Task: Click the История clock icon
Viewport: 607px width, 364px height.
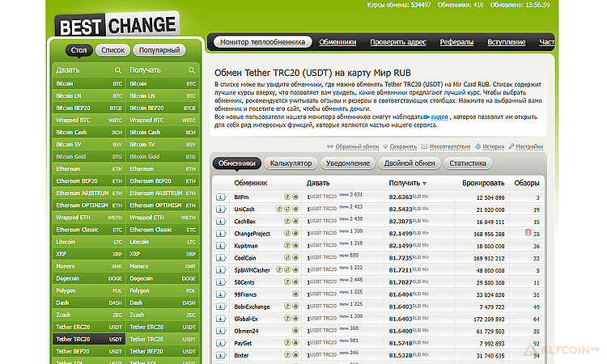Action: coord(478,146)
